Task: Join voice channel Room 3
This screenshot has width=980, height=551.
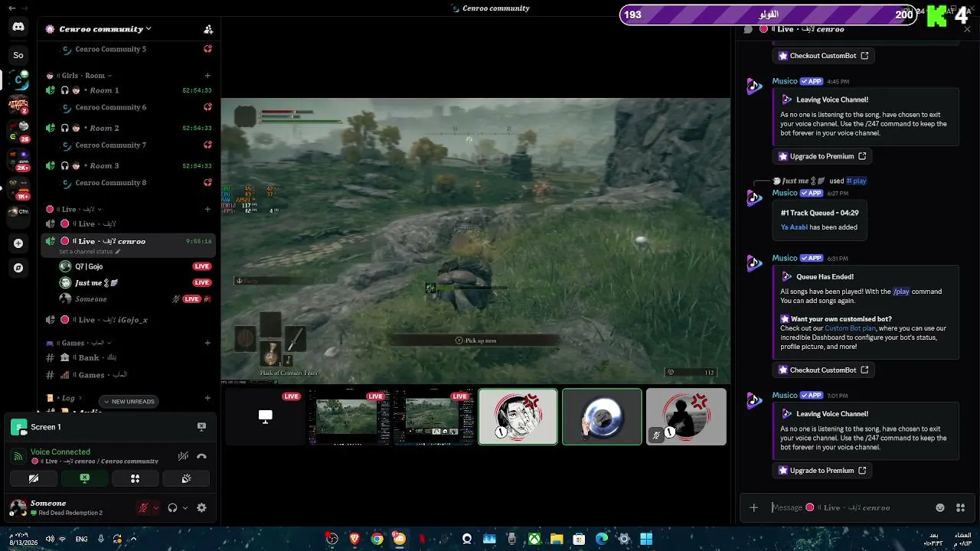Action: (128, 165)
